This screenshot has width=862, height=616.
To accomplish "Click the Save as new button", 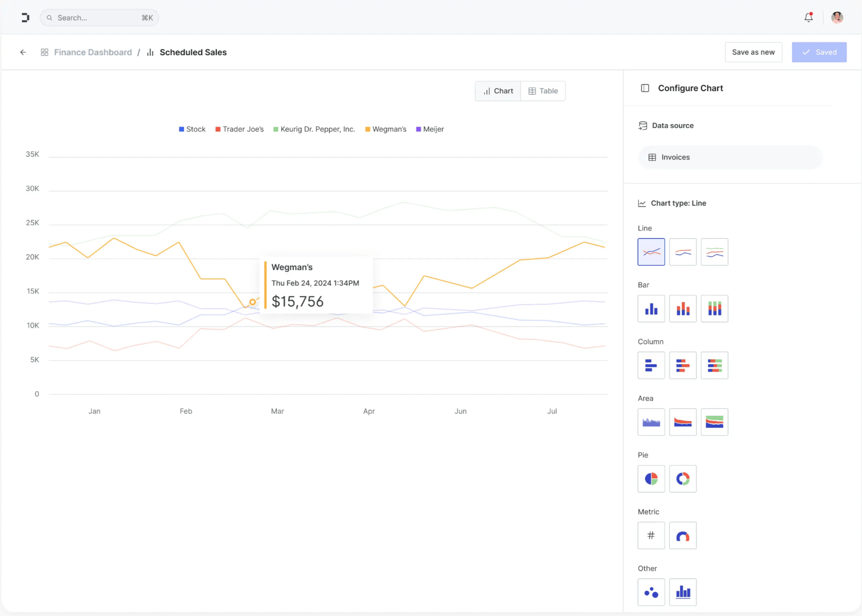I will click(753, 52).
